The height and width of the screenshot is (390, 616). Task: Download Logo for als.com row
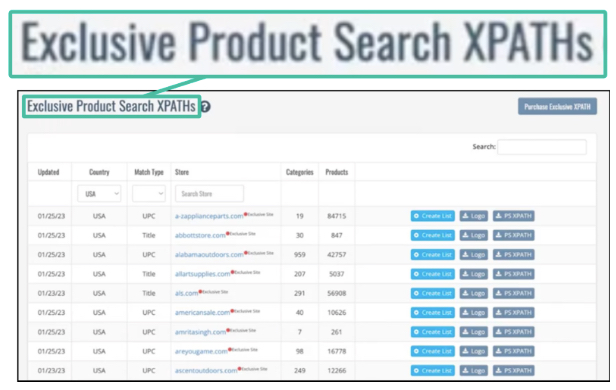pyautogui.click(x=473, y=293)
